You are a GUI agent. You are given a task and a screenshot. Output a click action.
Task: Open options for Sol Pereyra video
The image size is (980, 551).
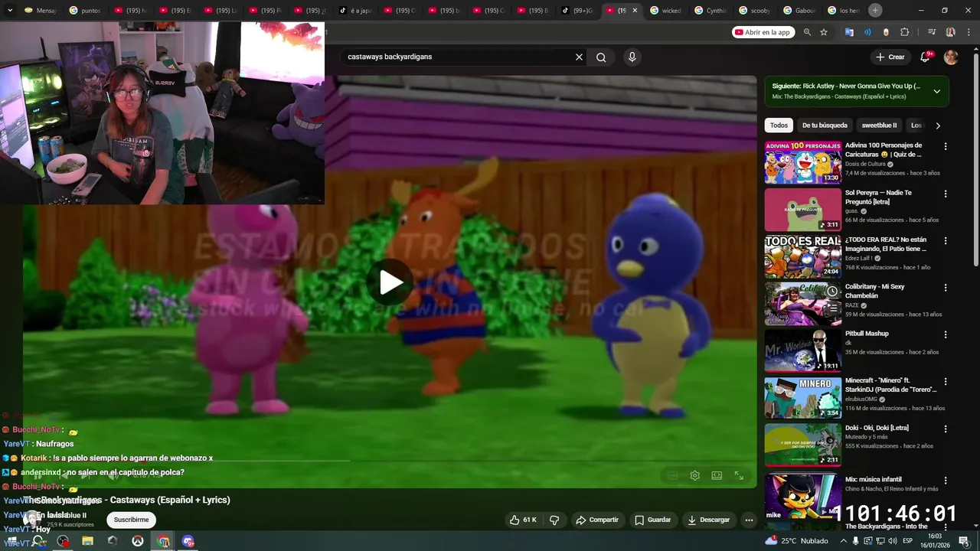pos(946,194)
